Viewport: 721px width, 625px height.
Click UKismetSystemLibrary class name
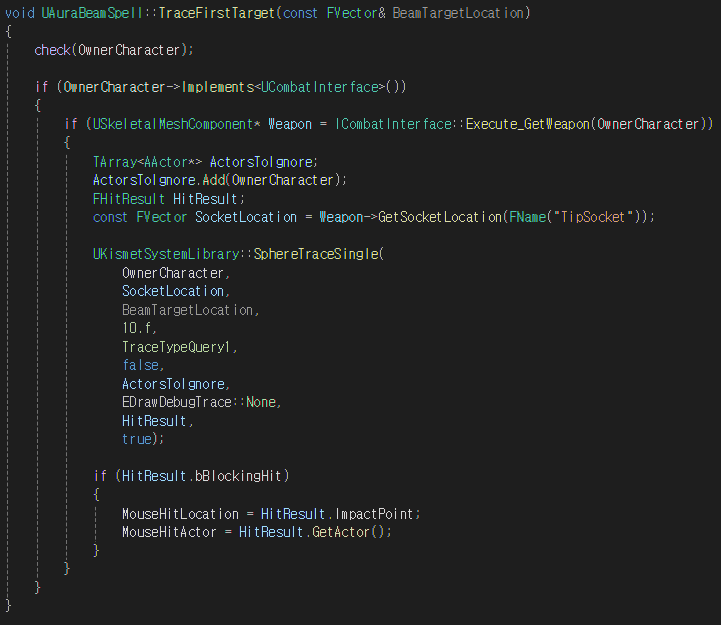[166, 254]
